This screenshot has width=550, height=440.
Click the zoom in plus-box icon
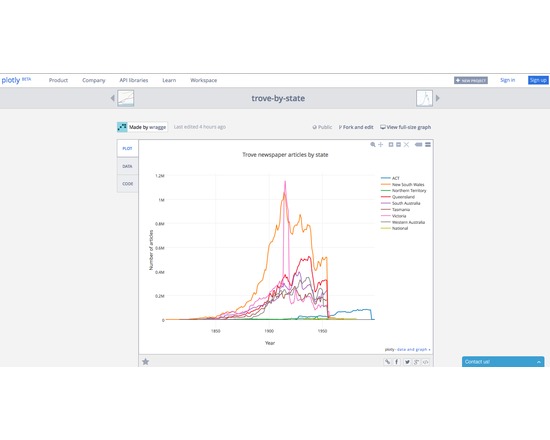click(391, 145)
